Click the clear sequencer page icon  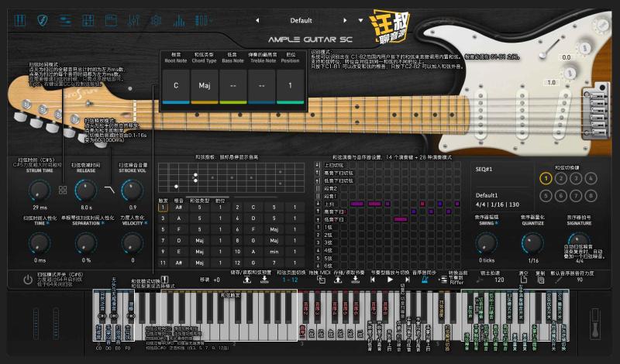(523, 280)
